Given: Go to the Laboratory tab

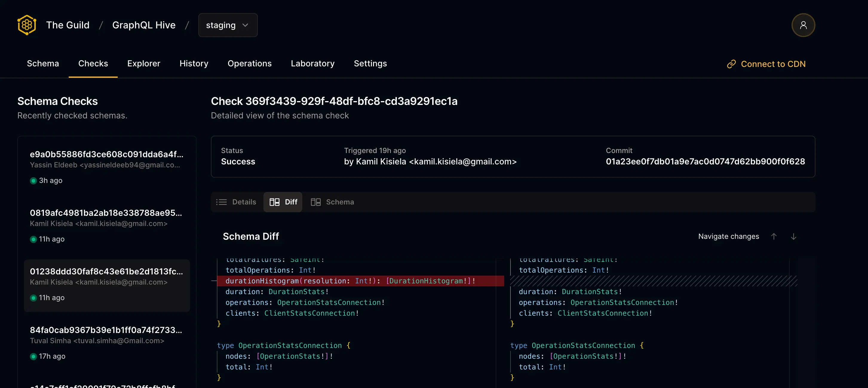Looking at the screenshot, I should tap(312, 63).
